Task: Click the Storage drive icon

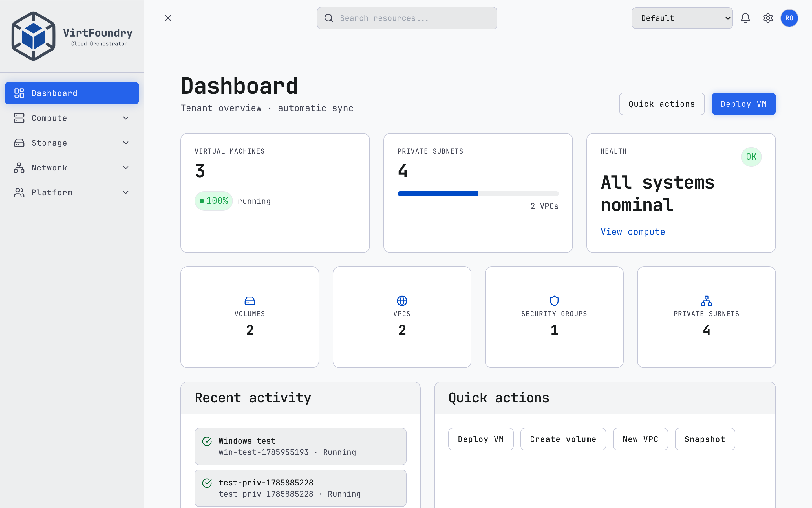Action: [19, 143]
